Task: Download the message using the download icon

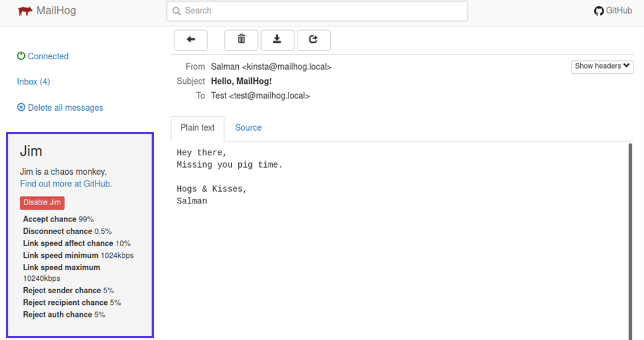Action: point(278,39)
